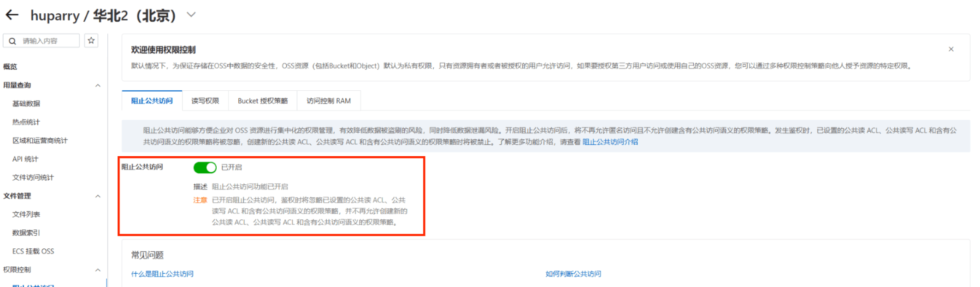Toggle the 阻止公共访问 switch off

coord(205,167)
